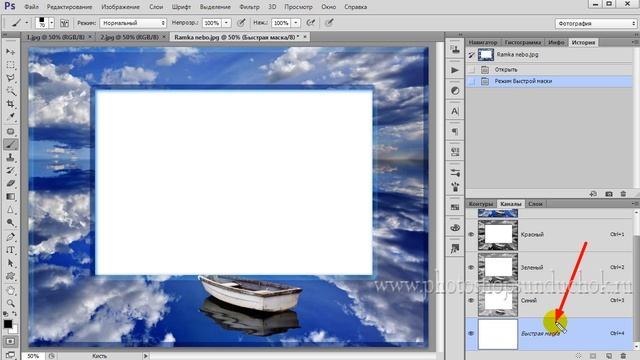Screen dimensions: 640x360
Task: Select the Custom Shape tool
Action: click(11, 276)
